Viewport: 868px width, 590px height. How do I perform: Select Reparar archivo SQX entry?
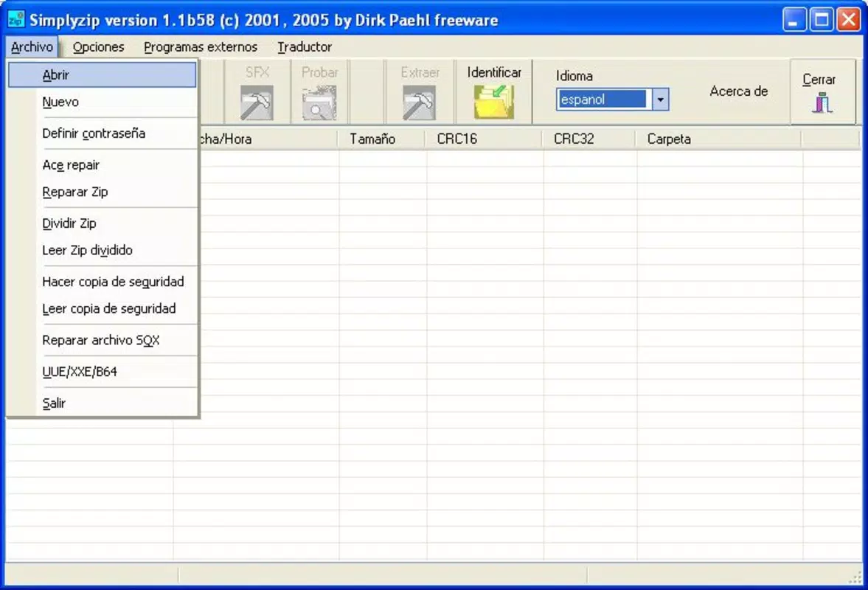pyautogui.click(x=103, y=341)
